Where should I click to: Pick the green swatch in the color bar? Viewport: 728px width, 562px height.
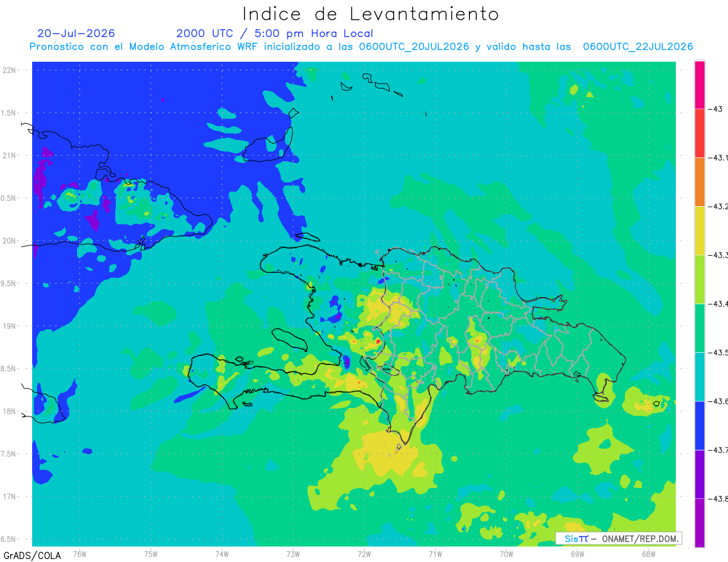click(x=699, y=328)
